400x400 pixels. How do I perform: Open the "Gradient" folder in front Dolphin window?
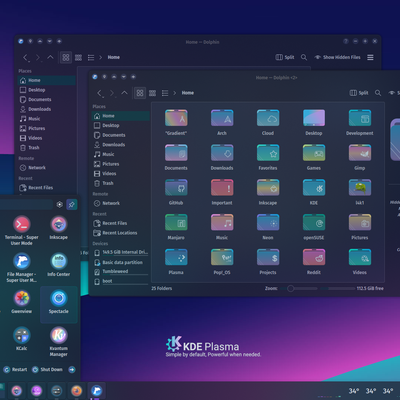pyautogui.click(x=176, y=122)
